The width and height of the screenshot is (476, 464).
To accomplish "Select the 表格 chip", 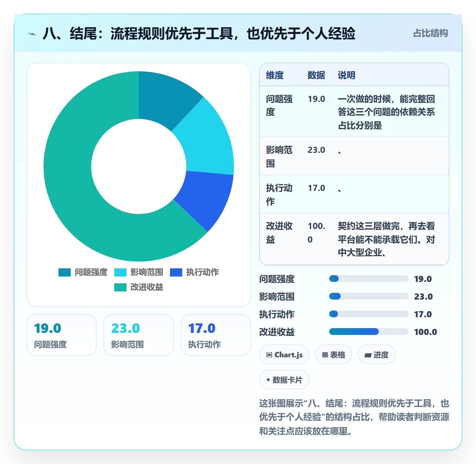I will click(334, 355).
